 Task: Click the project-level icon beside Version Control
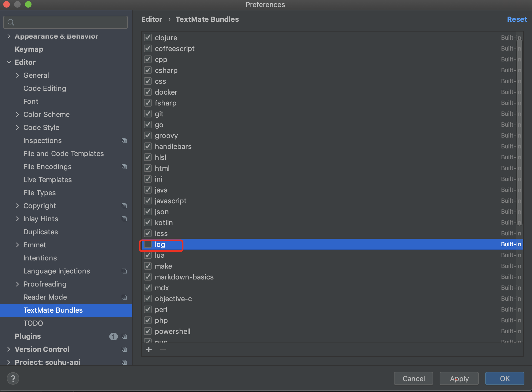coord(124,349)
